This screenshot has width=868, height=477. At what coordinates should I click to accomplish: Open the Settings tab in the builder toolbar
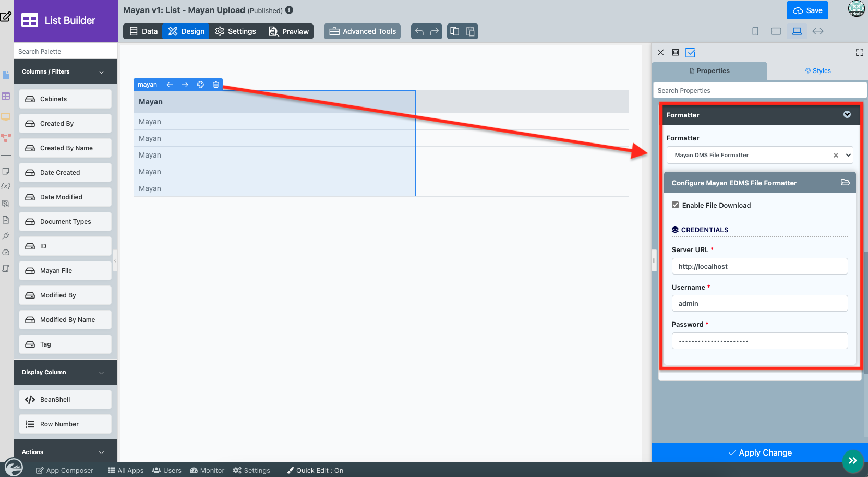pos(235,31)
